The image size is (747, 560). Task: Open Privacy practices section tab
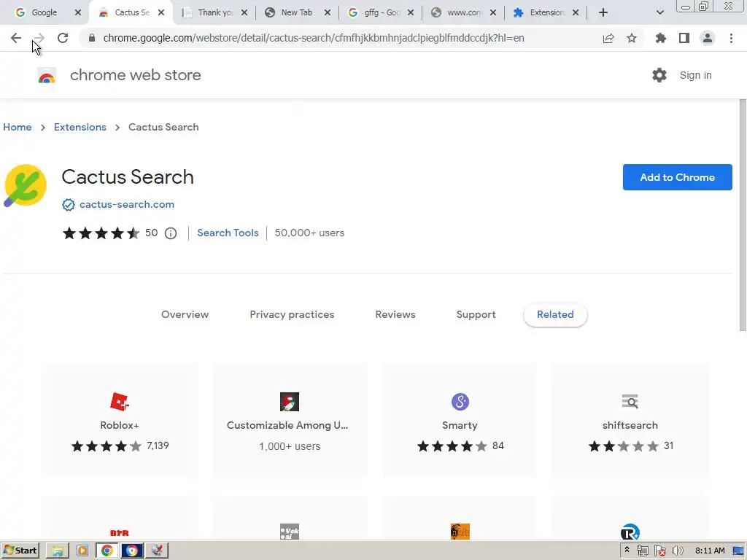pyautogui.click(x=292, y=315)
